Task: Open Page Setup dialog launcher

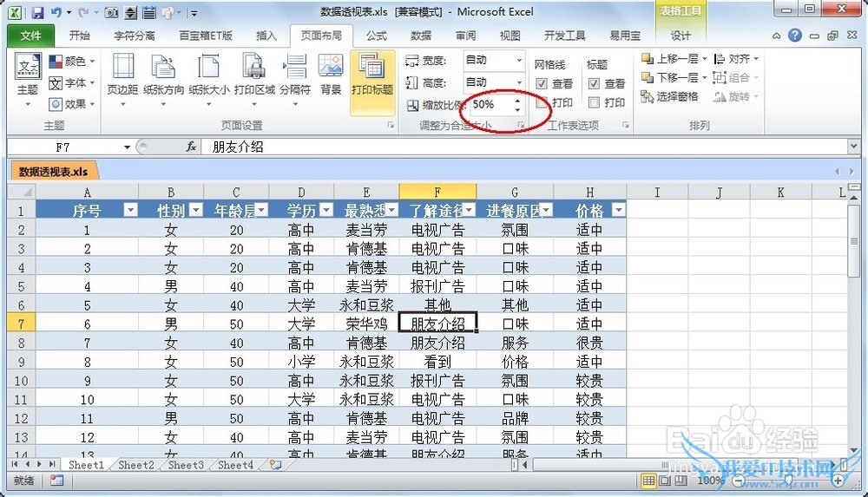Action: click(x=391, y=126)
